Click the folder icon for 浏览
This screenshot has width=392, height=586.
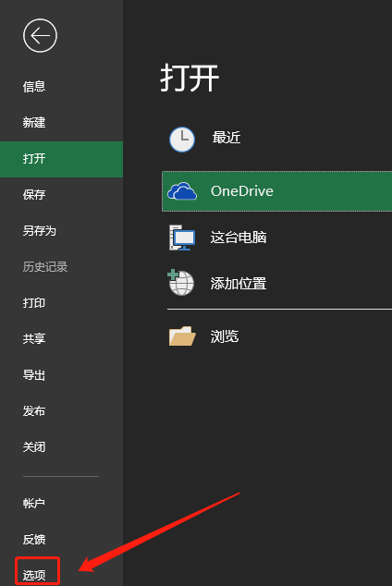click(182, 336)
